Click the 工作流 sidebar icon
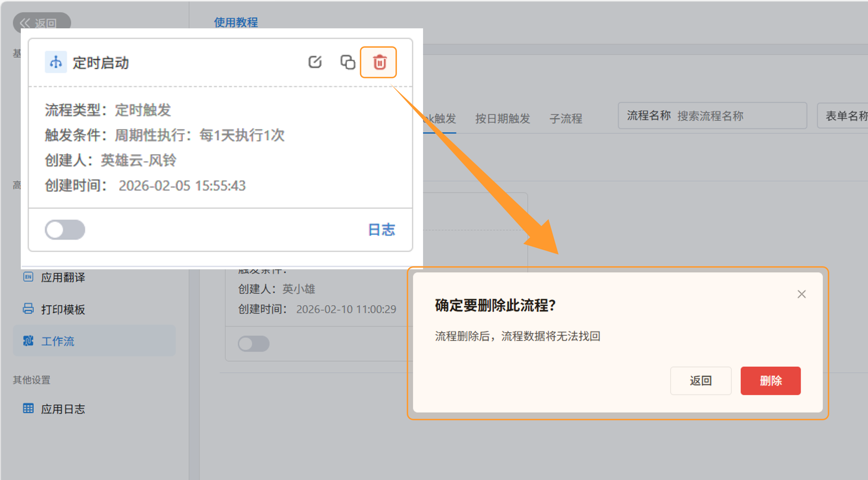 coord(28,341)
